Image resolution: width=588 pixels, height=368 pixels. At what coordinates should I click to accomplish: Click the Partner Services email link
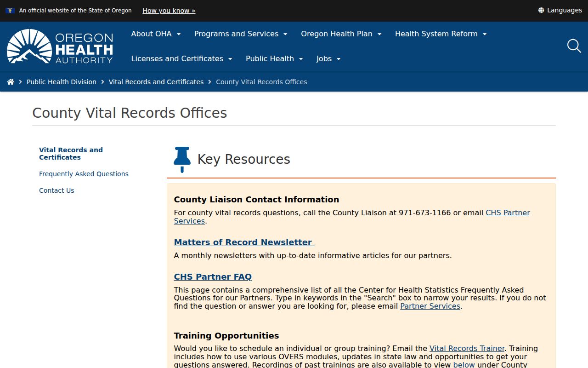pyautogui.click(x=430, y=306)
